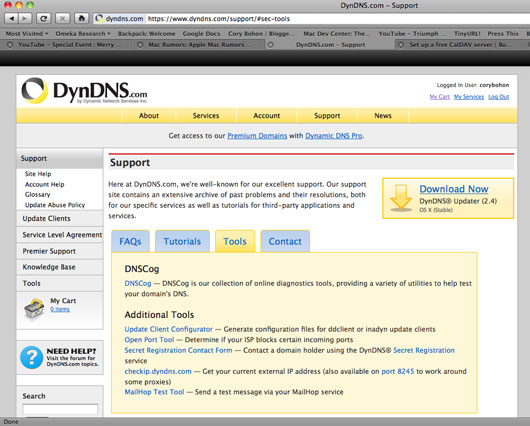Click the yellow download arrow icon
This screenshot has width=530, height=426.
(x=401, y=198)
